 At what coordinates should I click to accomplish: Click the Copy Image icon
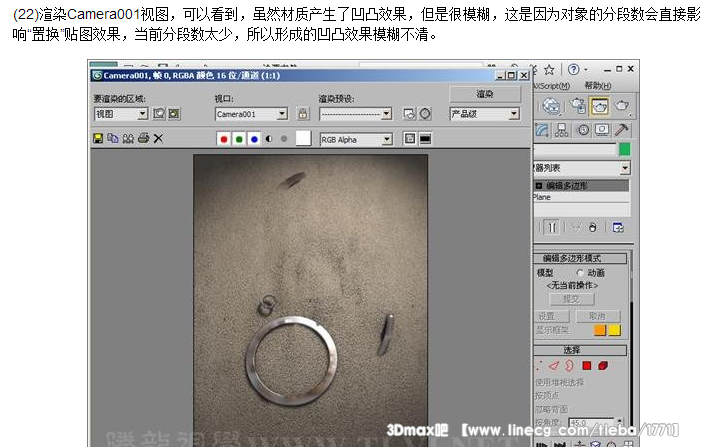113,139
